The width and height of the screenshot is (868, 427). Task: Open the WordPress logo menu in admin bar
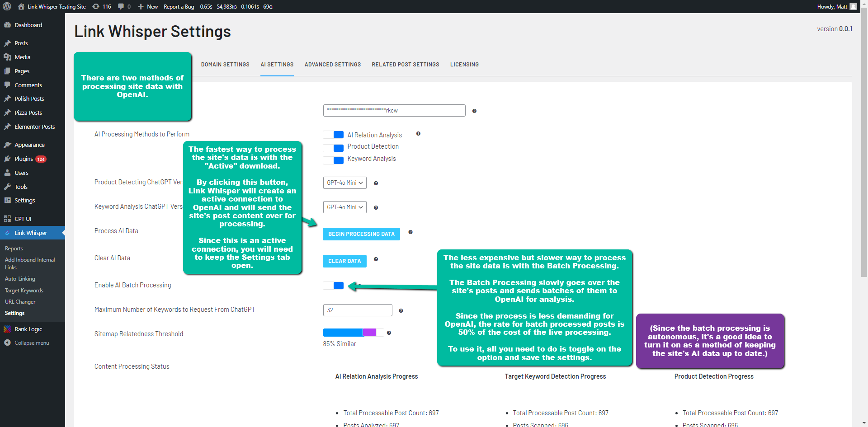coord(8,6)
